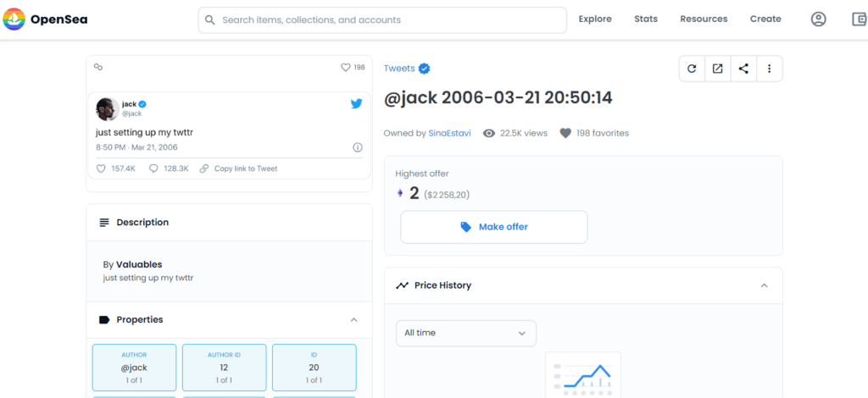This screenshot has width=868, height=398.
Task: Open the account profile icon
Action: (x=818, y=19)
